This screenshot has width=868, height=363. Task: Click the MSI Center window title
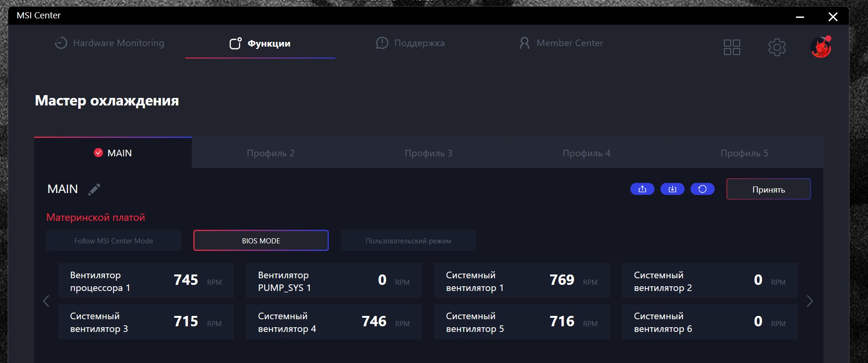point(39,16)
